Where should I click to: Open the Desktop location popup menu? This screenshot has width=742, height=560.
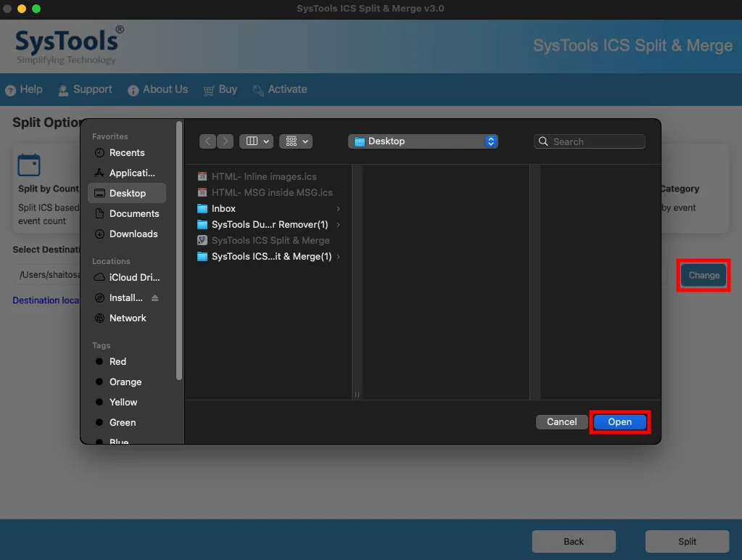pos(423,141)
